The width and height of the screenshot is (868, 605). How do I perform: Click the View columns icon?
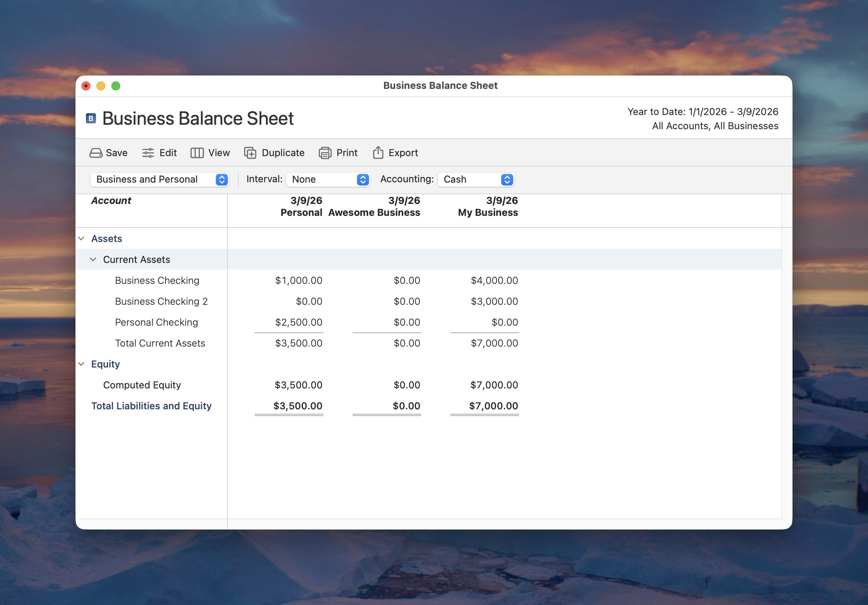197,153
